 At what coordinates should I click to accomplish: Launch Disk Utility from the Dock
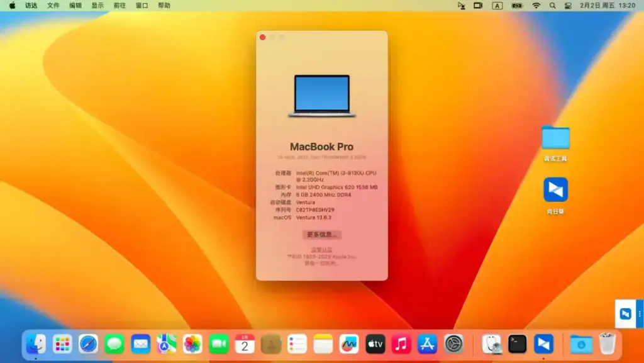pyautogui.click(x=492, y=344)
